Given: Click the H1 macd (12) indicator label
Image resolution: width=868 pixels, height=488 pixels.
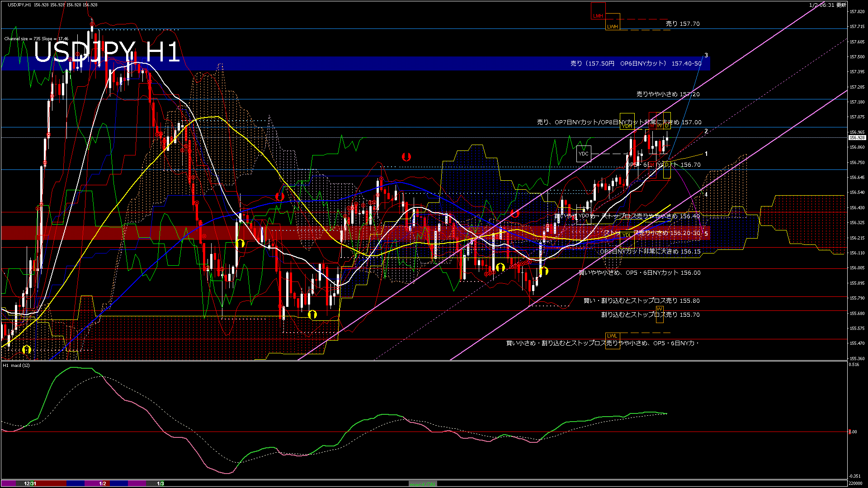Looking at the screenshot, I should click(16, 365).
